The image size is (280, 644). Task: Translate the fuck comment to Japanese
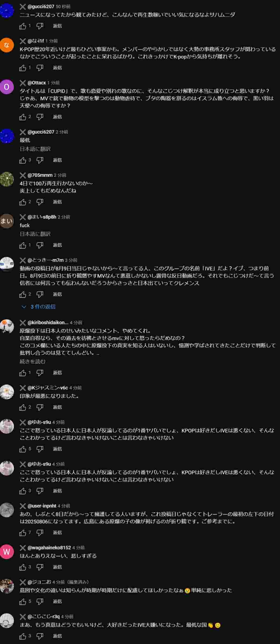point(35,234)
